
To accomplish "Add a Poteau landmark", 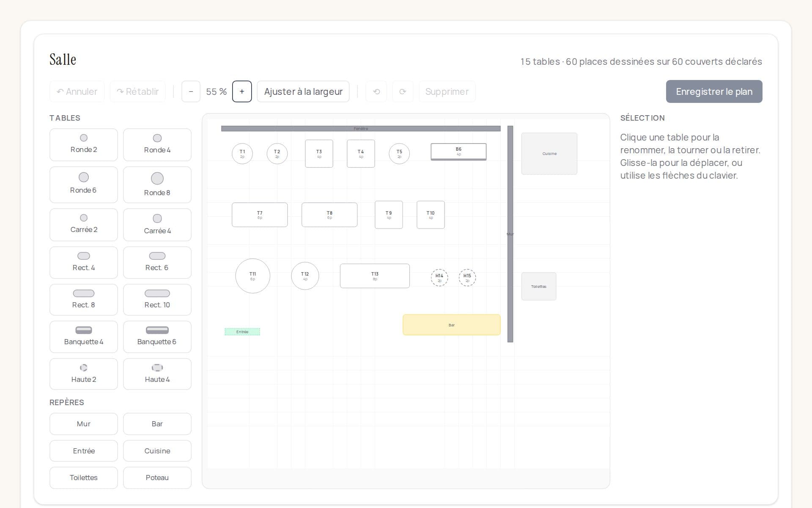I will coord(157,478).
